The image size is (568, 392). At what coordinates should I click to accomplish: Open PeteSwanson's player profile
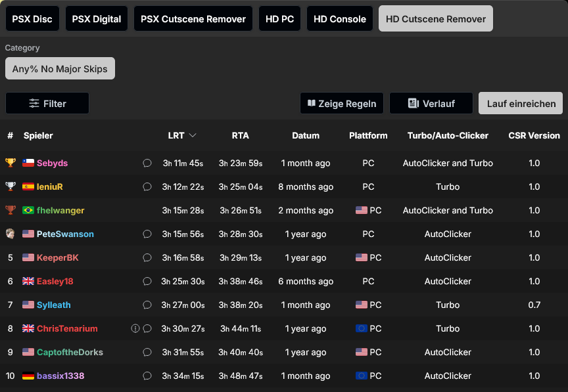click(65, 234)
